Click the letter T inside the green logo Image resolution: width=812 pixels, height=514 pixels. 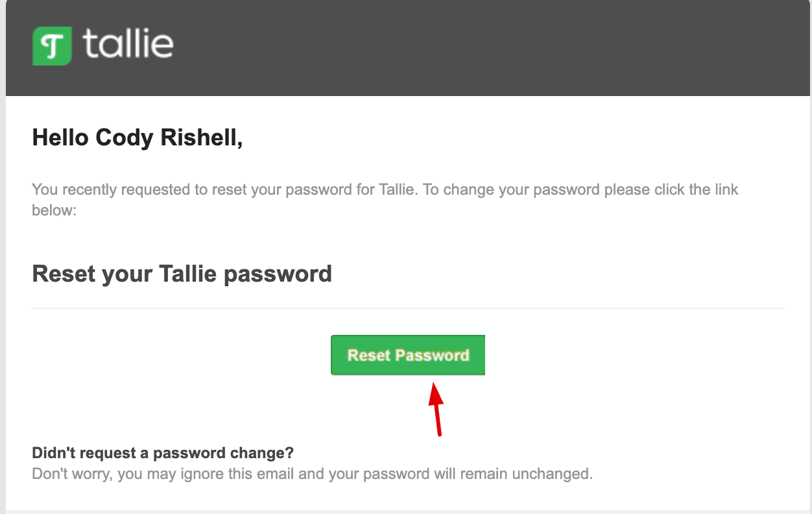tap(52, 47)
